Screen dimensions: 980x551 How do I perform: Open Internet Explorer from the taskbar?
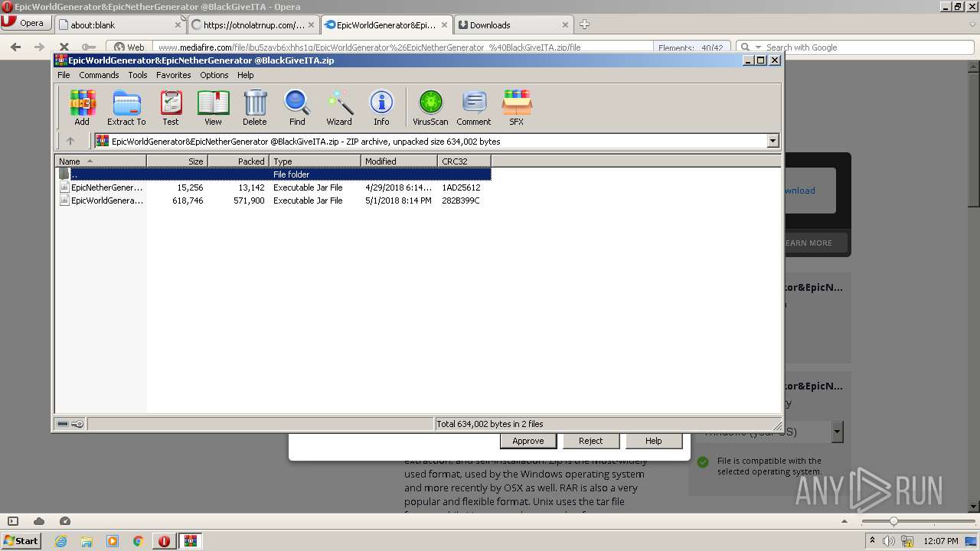(60, 541)
